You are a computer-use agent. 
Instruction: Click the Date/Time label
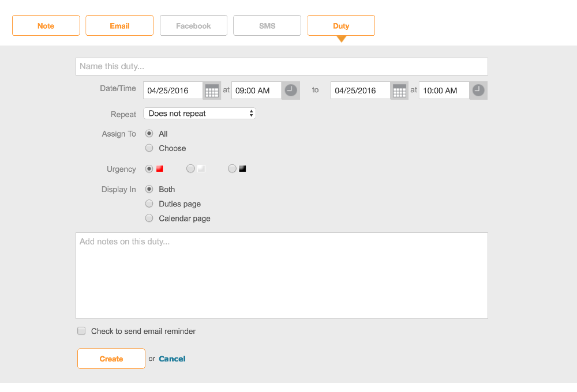point(118,89)
